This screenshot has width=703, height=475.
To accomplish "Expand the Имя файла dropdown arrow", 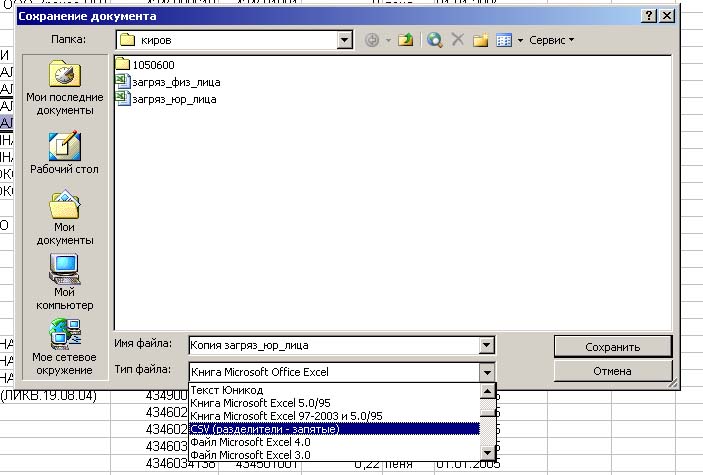I will pos(487,345).
